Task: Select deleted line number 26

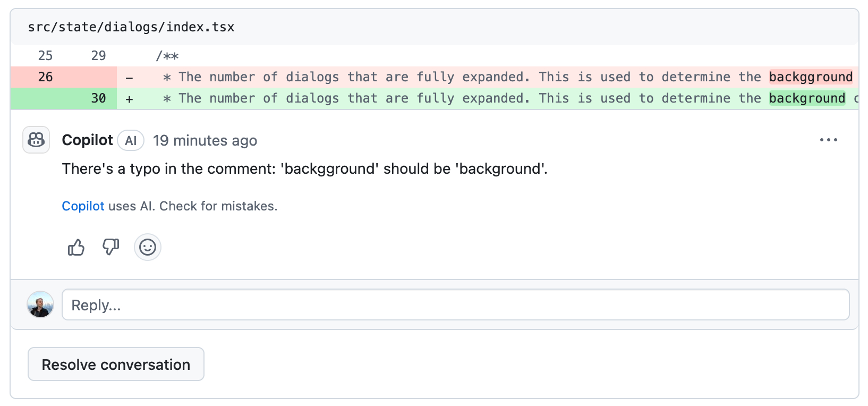Action: tap(45, 77)
